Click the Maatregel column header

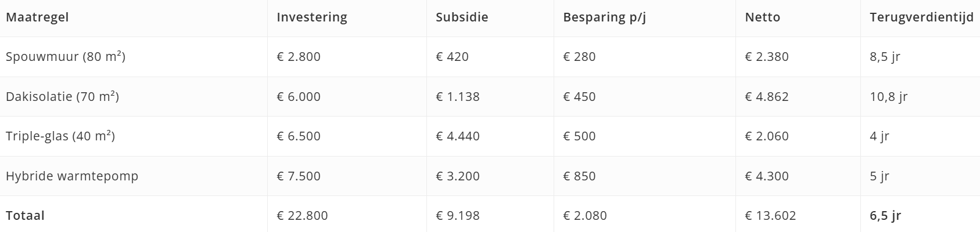pyautogui.click(x=37, y=17)
